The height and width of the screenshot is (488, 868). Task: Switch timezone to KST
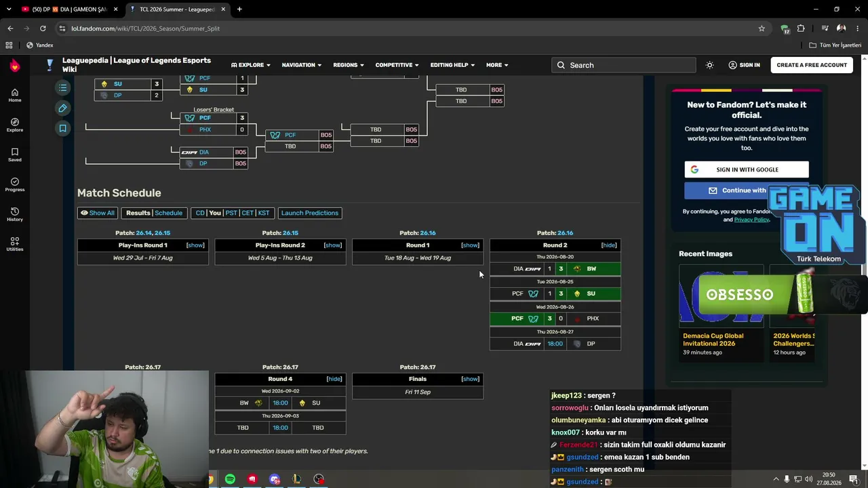pos(264,213)
